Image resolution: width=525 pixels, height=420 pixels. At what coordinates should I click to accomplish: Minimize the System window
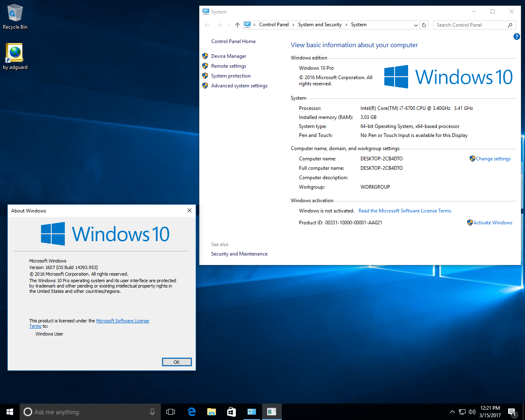click(x=474, y=11)
